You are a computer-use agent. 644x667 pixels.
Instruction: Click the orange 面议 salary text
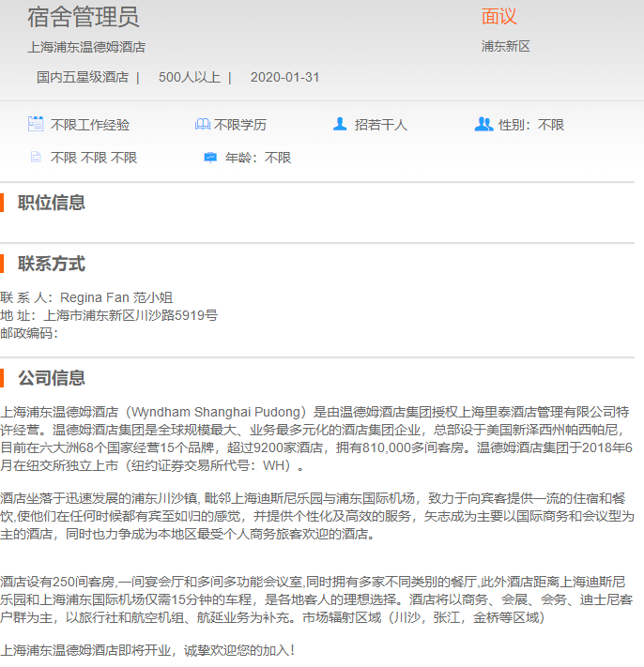click(498, 17)
